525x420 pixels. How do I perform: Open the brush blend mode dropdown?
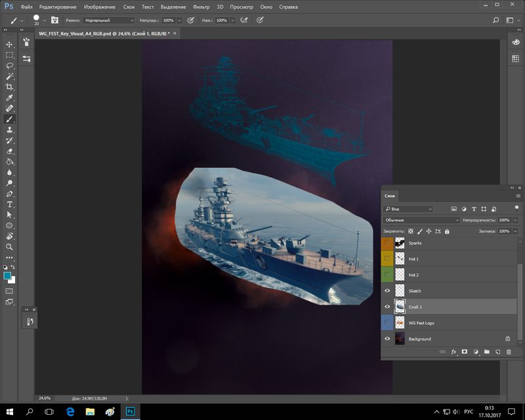point(109,20)
